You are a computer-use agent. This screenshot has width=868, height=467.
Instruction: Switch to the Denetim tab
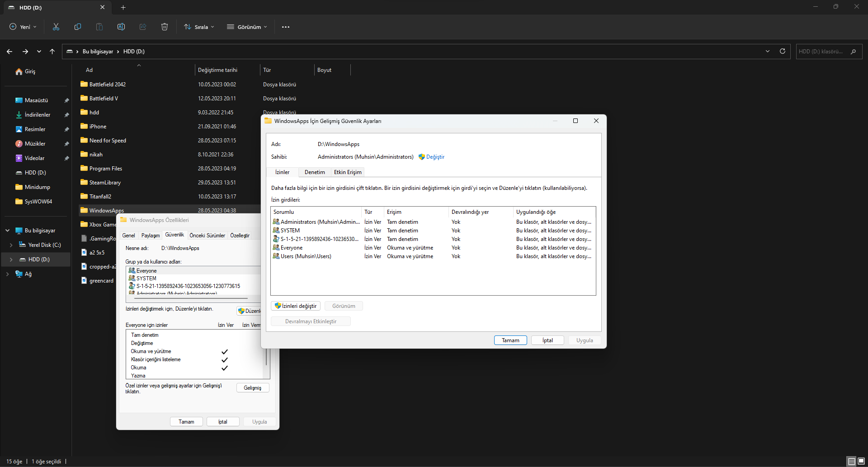coord(315,172)
